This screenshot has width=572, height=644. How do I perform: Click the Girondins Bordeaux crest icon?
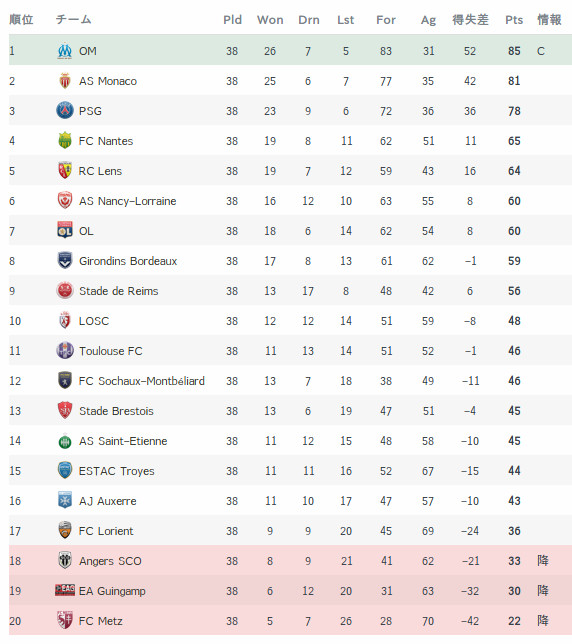point(65,260)
